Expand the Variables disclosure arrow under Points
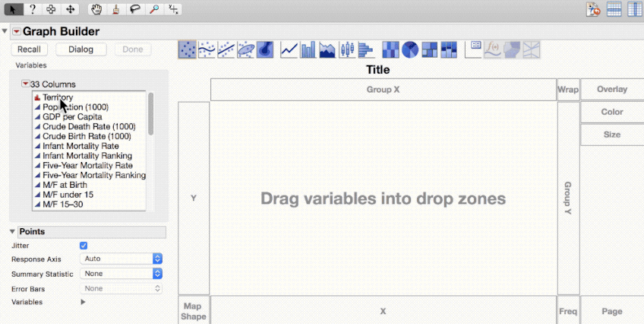This screenshot has height=324, width=644. (83, 302)
